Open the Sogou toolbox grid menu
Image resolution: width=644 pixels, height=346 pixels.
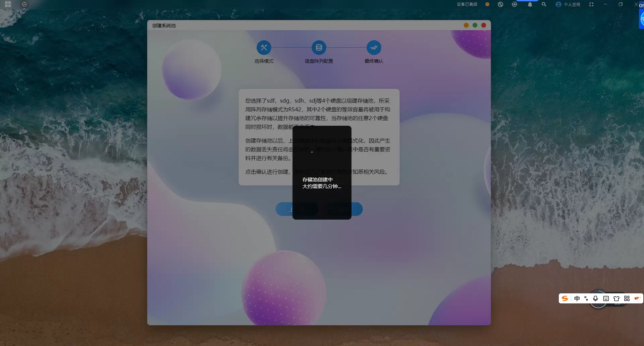pyautogui.click(x=627, y=298)
